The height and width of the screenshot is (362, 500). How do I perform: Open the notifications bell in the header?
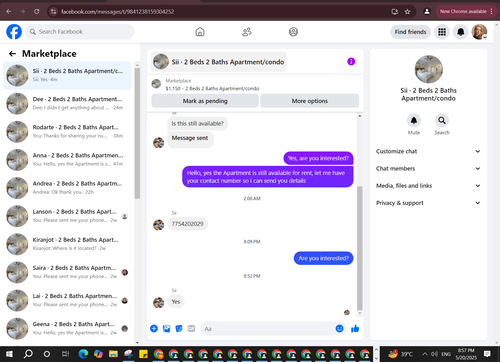[461, 32]
